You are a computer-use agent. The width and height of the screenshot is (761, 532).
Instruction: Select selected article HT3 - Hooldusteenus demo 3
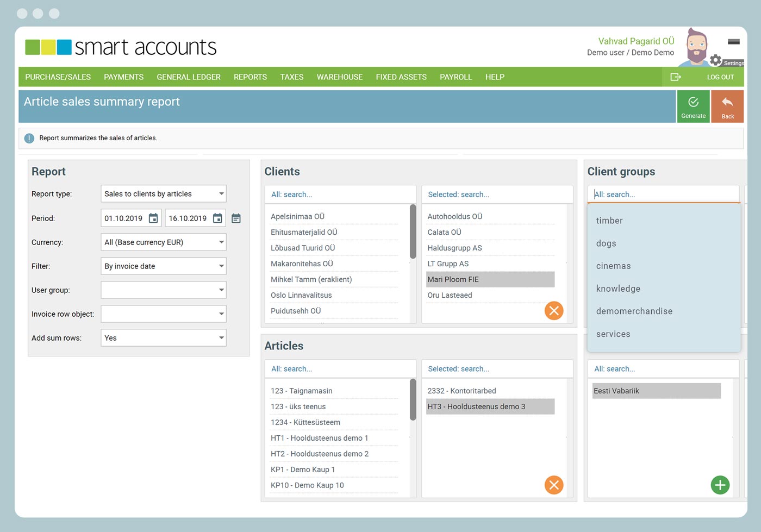tap(491, 406)
